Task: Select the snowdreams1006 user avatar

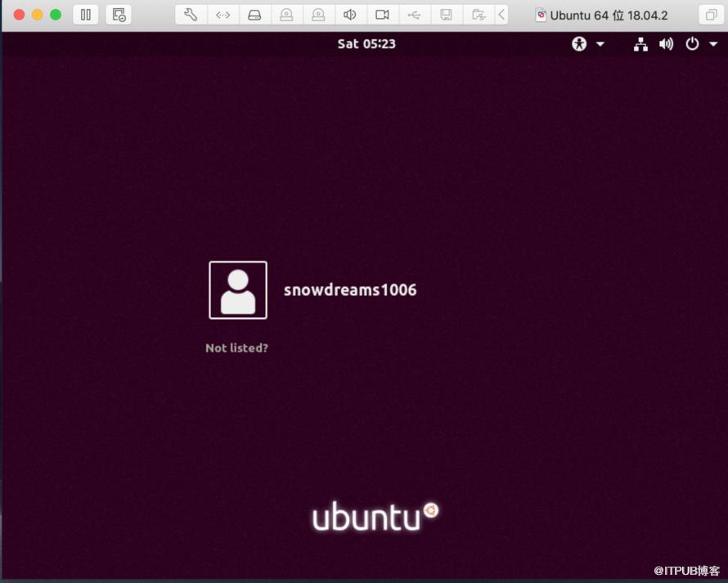Action: [x=238, y=290]
